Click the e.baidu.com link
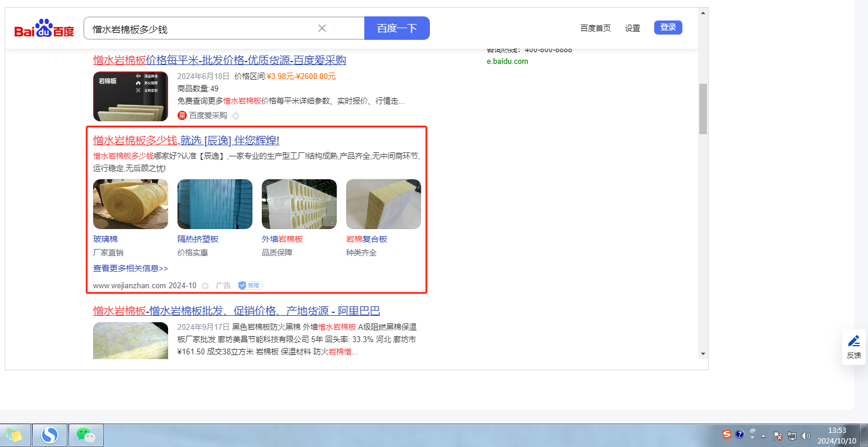The height and width of the screenshot is (447, 868). click(x=507, y=62)
